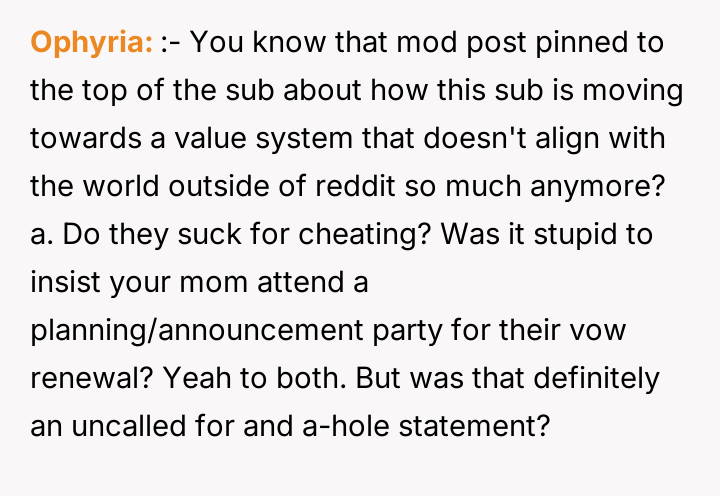Click the Ophyria username link
Viewport: 720px width, 496px height.
tap(91, 43)
